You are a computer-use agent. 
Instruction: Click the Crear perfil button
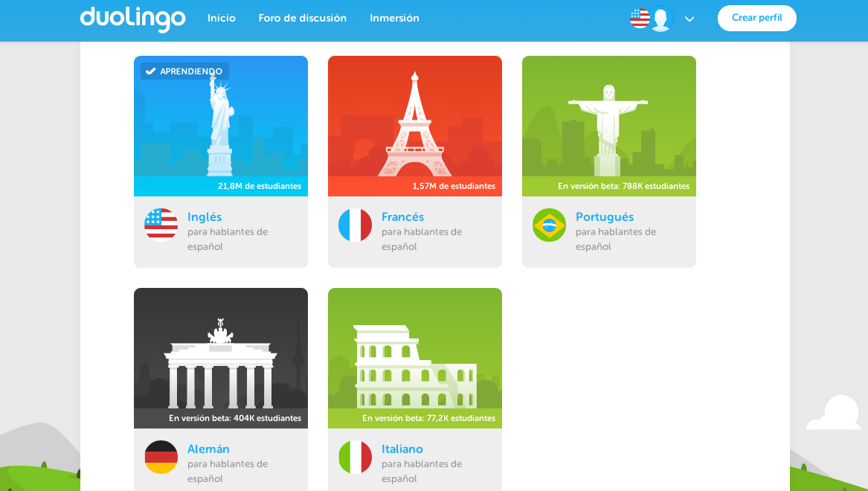tap(756, 18)
